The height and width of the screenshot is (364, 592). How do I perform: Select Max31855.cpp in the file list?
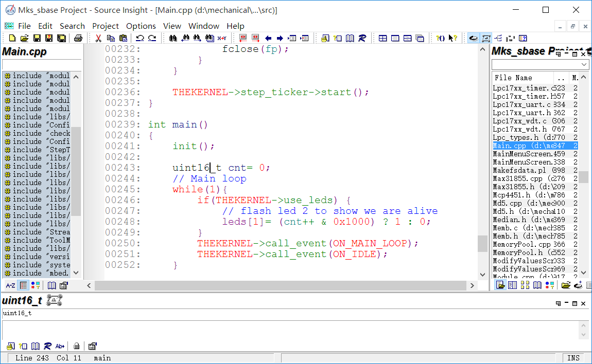(535, 178)
